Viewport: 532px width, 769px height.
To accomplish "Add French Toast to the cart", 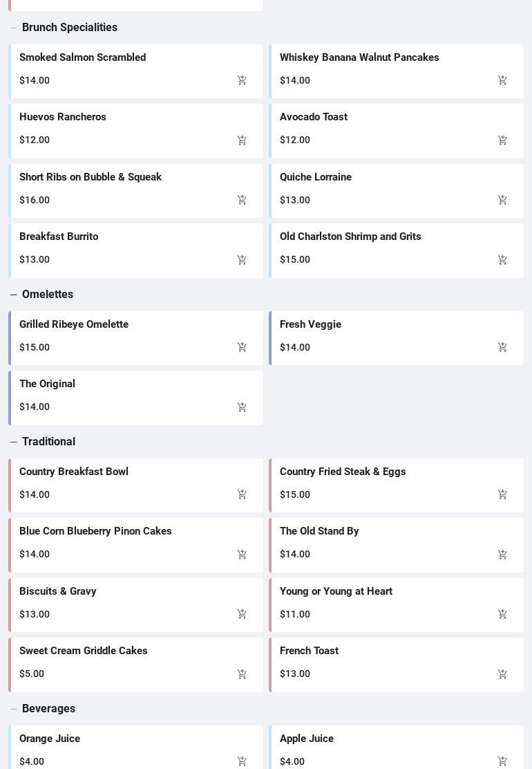I will tap(502, 674).
